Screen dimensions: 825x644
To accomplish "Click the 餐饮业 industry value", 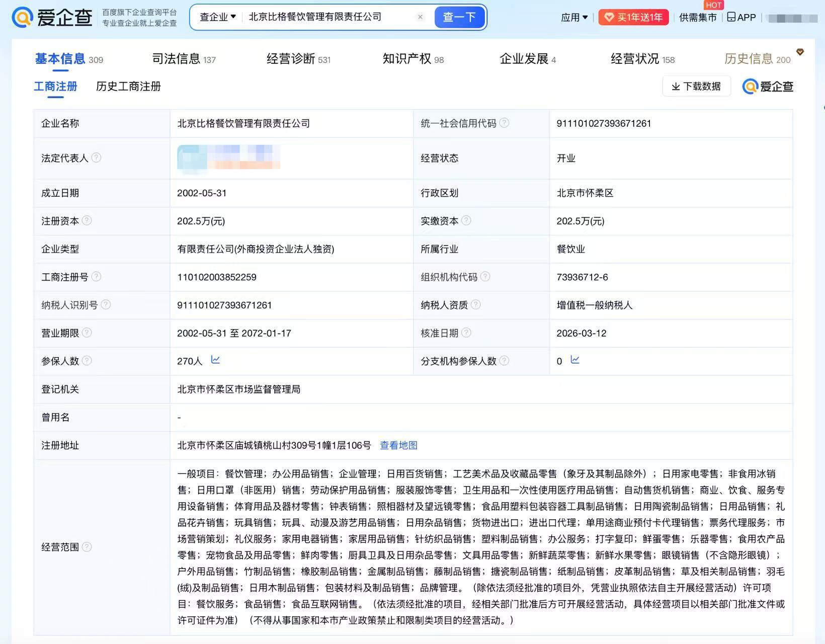I will click(571, 249).
